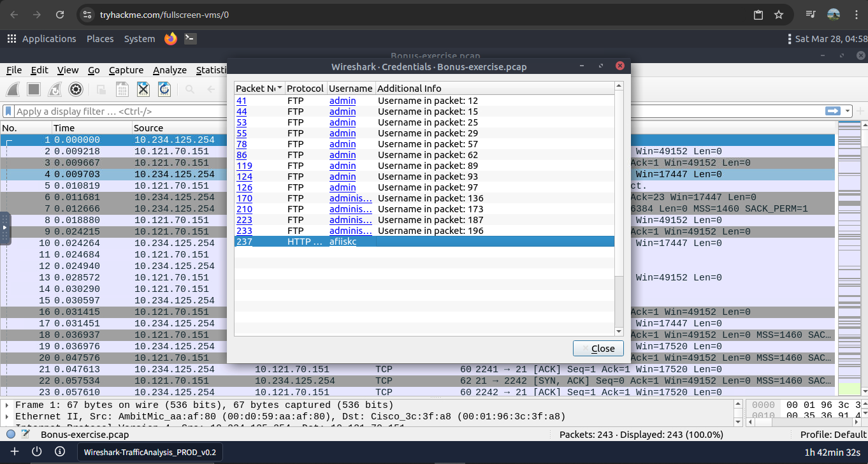The image size is (868, 464).
Task: Open capture options gear icon
Action: tap(76, 89)
